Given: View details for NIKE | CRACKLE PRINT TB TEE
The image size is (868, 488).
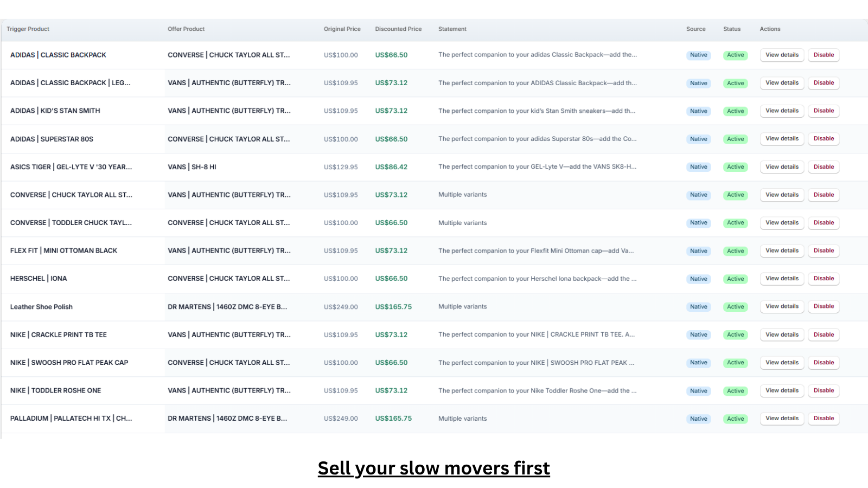Looking at the screenshot, I should 782,335.
